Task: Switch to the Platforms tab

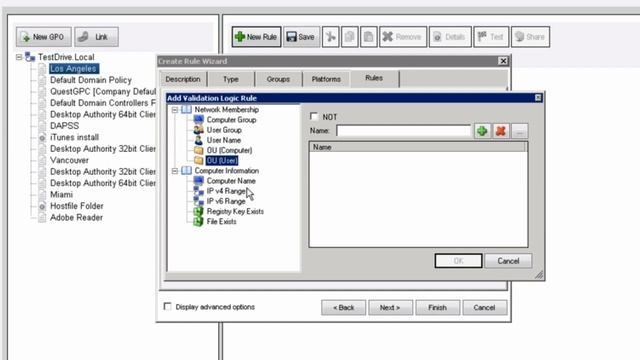Action: click(x=326, y=79)
